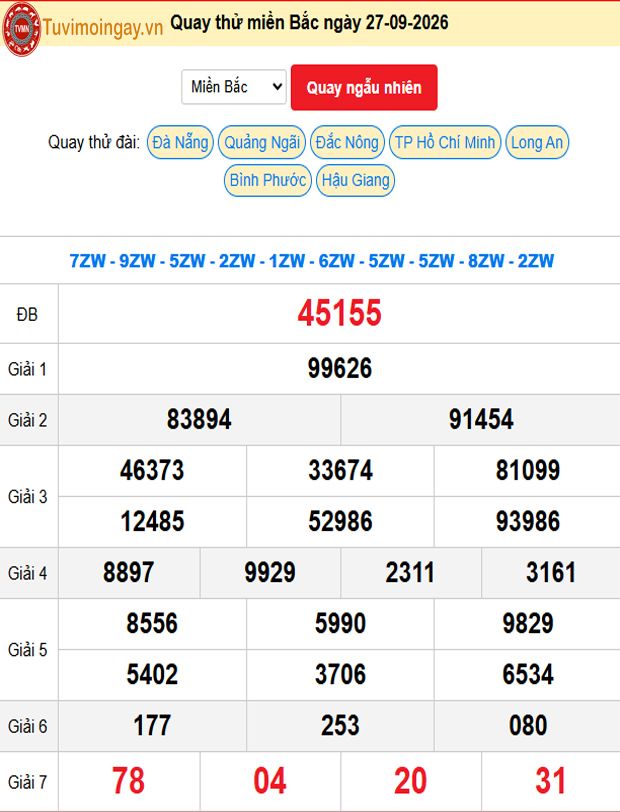Click the Giải 4 number 2311
620x812 pixels.
(410, 572)
